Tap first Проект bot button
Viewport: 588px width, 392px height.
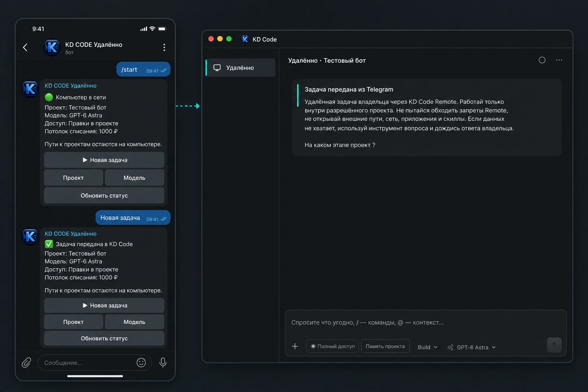(x=73, y=178)
